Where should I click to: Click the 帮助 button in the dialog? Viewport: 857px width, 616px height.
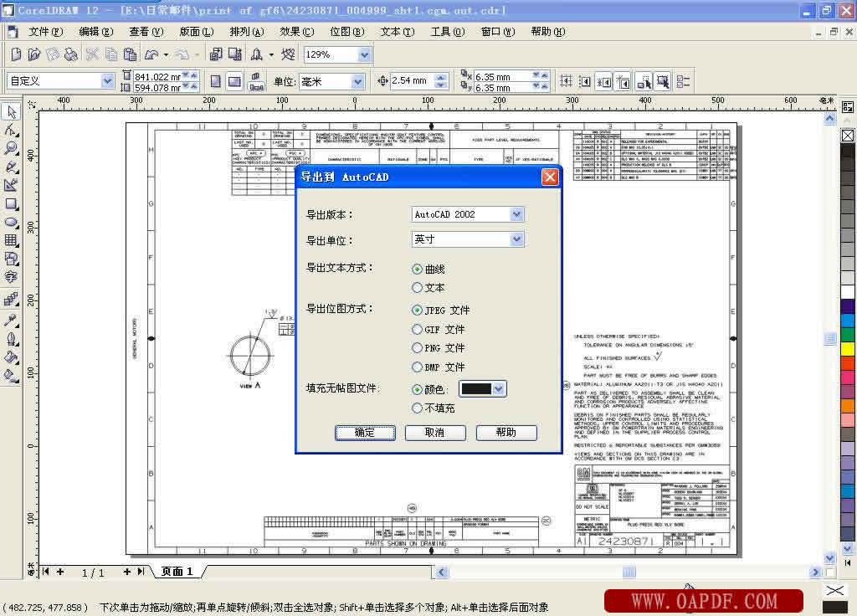click(506, 433)
